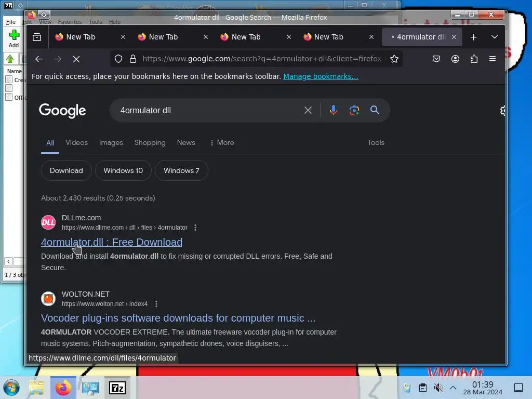Click the 7-Zip horizontal scroll left arrow
The height and width of the screenshot is (399, 532).
(x=8, y=261)
